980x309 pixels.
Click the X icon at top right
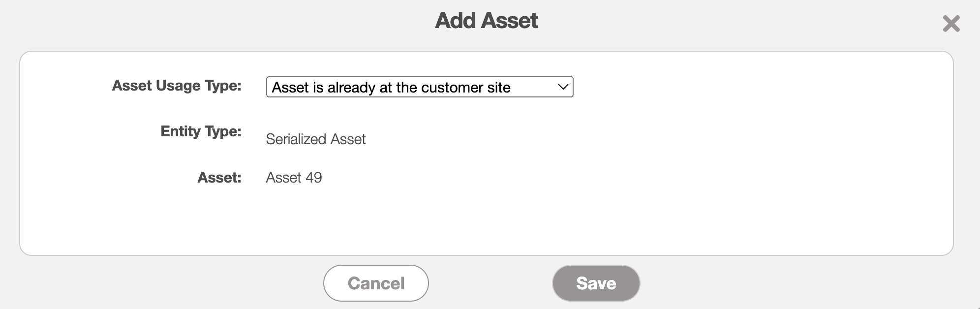[950, 24]
